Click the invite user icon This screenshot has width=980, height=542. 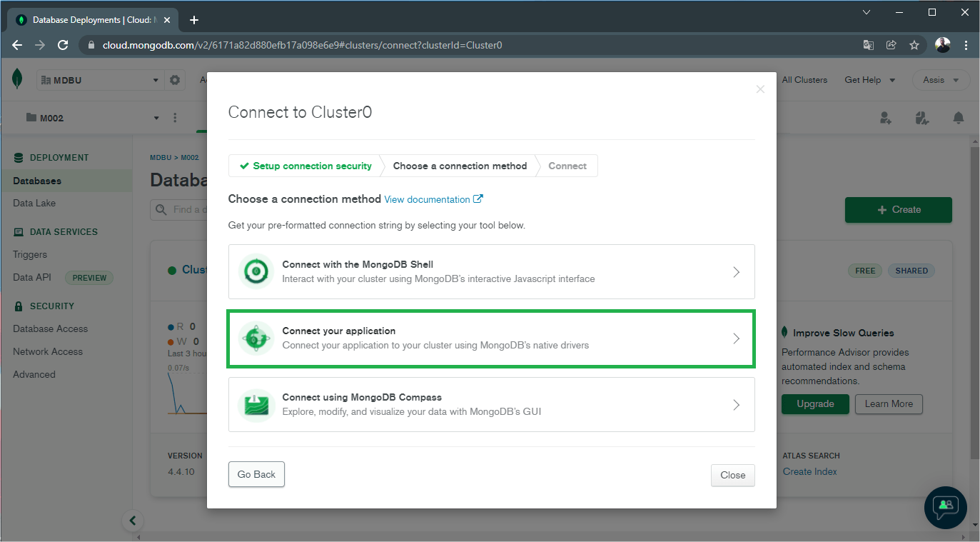886,118
